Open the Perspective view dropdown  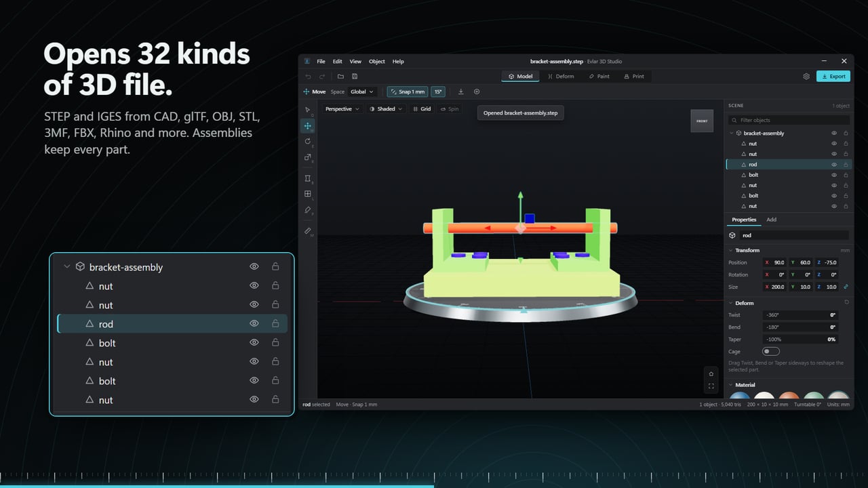[342, 108]
